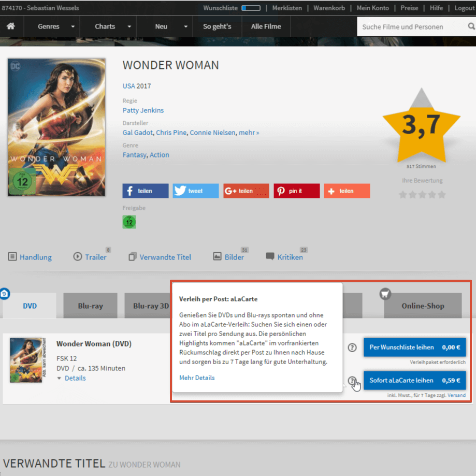The height and width of the screenshot is (476, 476).
Task: Rate the movie with first star
Action: (x=403, y=195)
